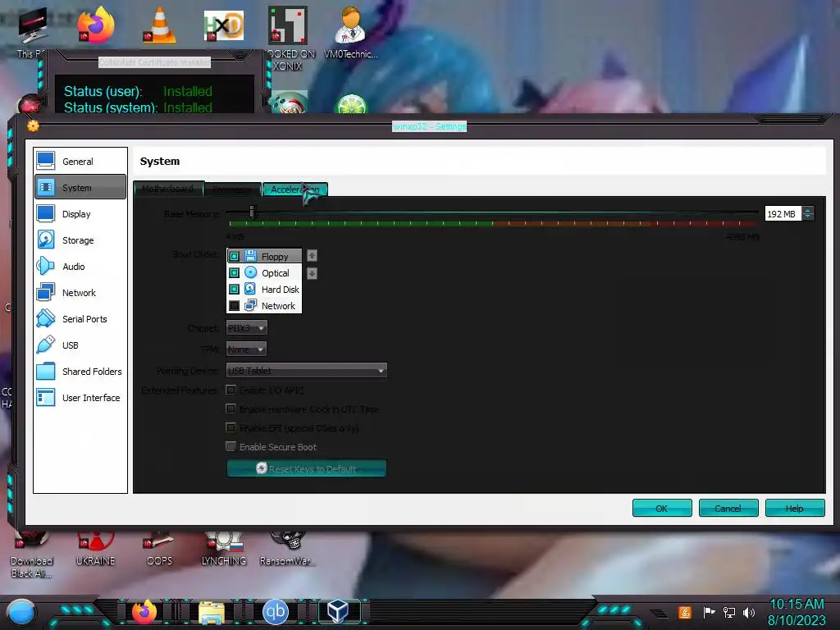Open VirtualBox from the taskbar
Viewport: 840px width, 630px height.
click(338, 612)
